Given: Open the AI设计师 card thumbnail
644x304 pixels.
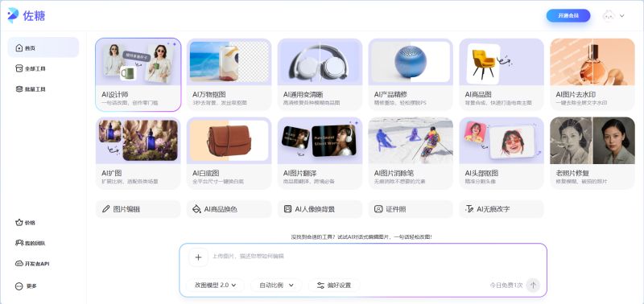Looking at the screenshot, I should [138, 62].
